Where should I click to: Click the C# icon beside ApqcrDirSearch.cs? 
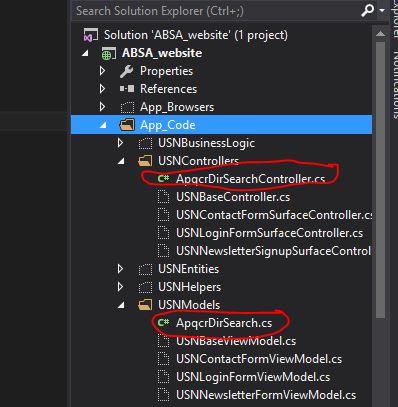pos(163,323)
